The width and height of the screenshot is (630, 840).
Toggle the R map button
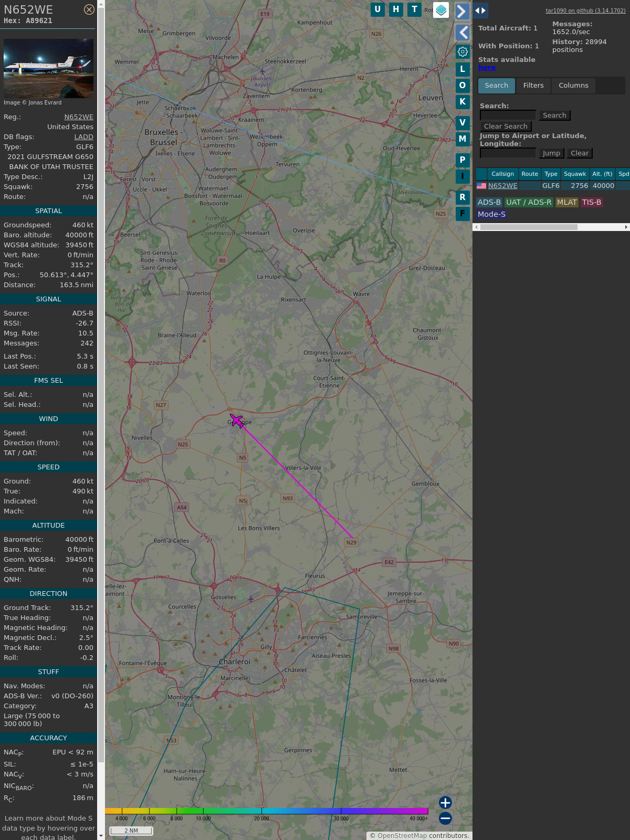point(463,197)
